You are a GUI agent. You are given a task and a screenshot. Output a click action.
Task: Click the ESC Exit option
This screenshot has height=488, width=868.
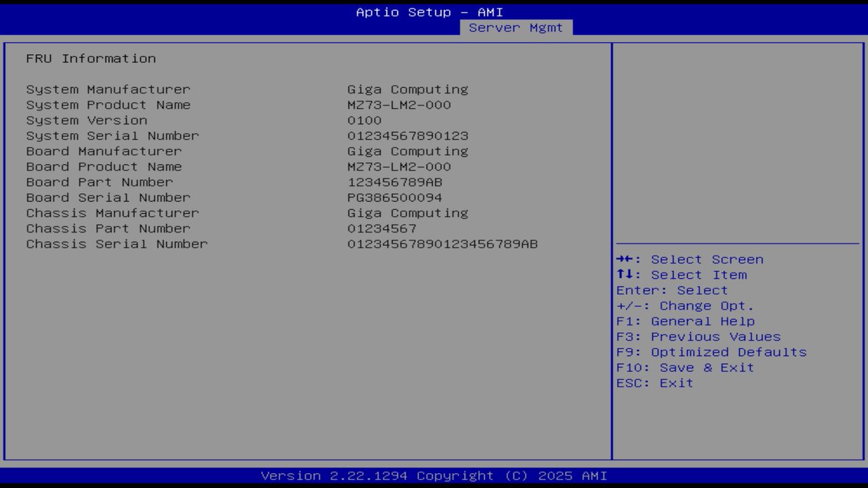click(x=654, y=382)
